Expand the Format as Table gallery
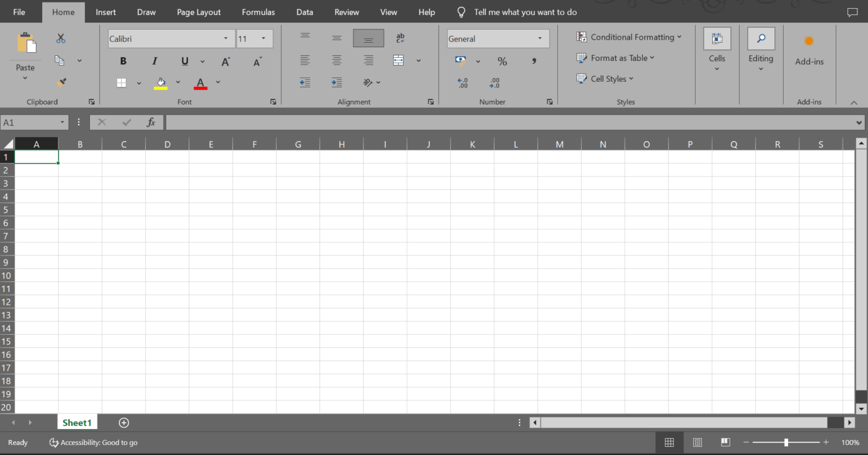This screenshot has height=455, width=868. (x=616, y=58)
